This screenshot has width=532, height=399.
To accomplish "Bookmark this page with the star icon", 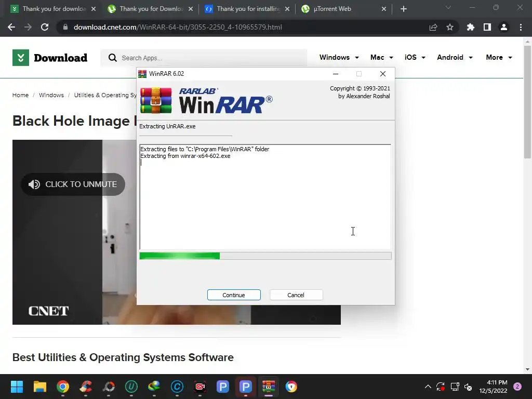I will click(x=450, y=27).
